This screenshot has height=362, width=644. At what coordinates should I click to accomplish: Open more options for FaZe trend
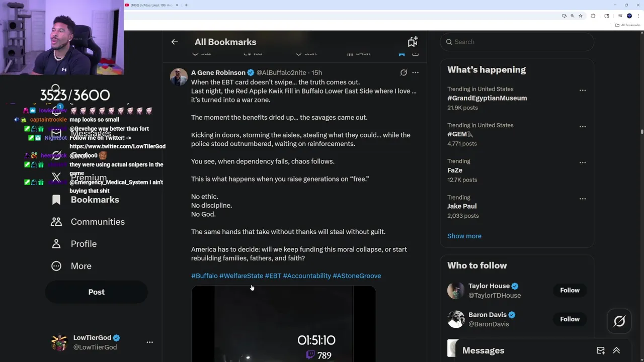click(582, 162)
